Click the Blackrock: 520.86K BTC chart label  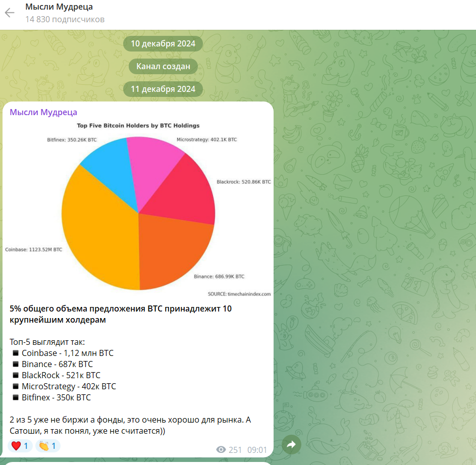pyautogui.click(x=244, y=182)
